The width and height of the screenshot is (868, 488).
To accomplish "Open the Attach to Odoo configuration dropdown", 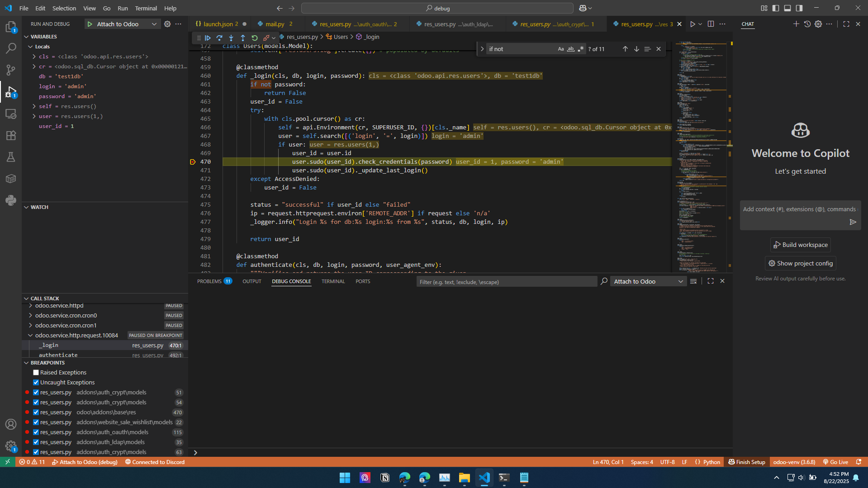I will tap(154, 24).
